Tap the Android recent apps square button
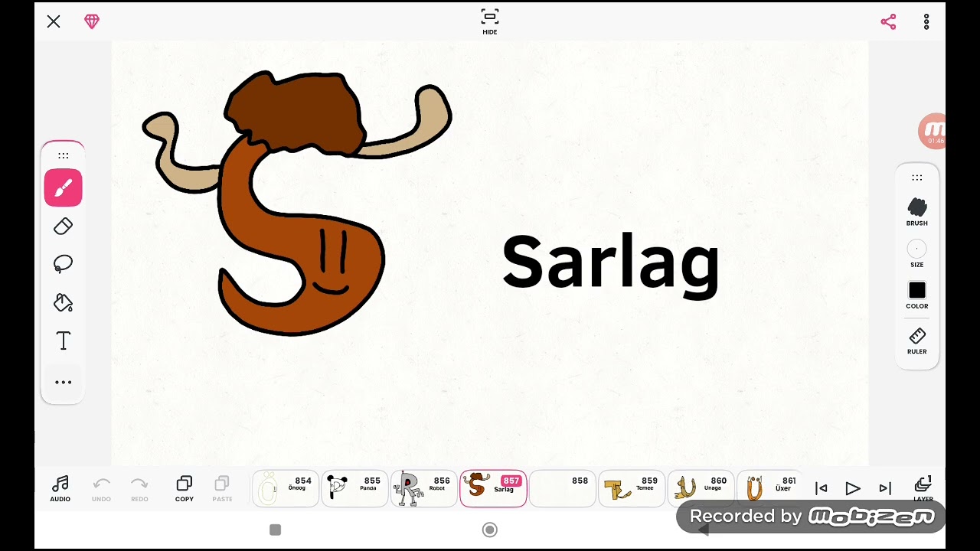Screen dimensions: 980x551 (276, 530)
